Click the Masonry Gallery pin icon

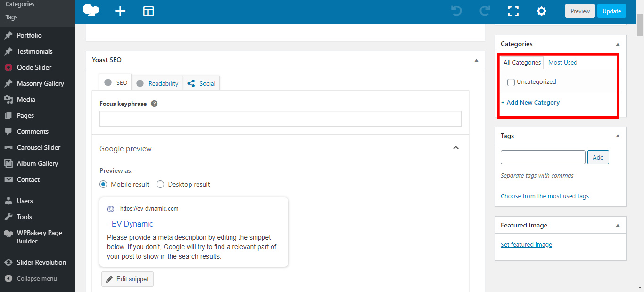click(x=8, y=83)
